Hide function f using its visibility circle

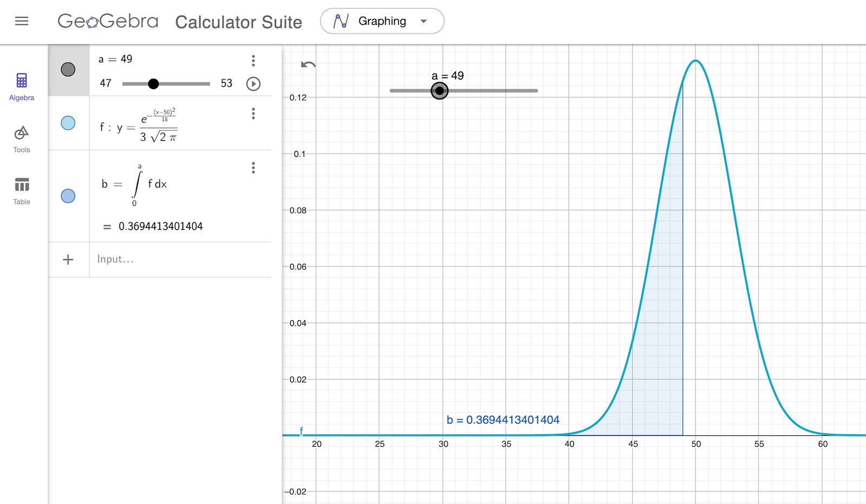point(68,123)
